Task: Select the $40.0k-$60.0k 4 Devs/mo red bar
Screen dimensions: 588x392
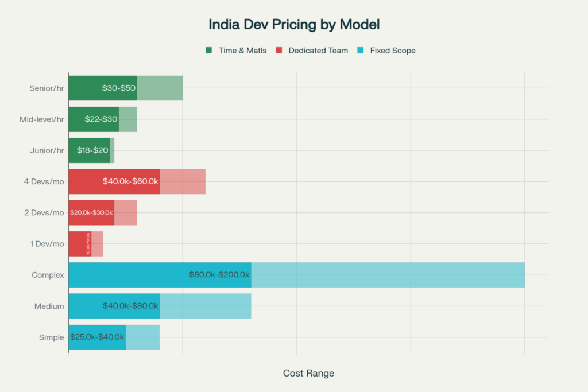Action: tap(114, 181)
